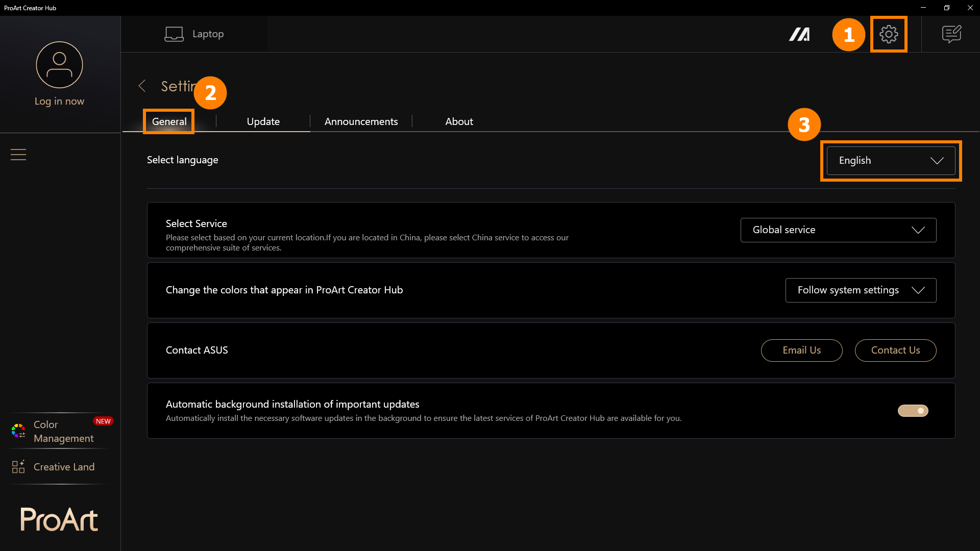The image size is (980, 551).
Task: Open the About tab
Action: [x=459, y=121]
